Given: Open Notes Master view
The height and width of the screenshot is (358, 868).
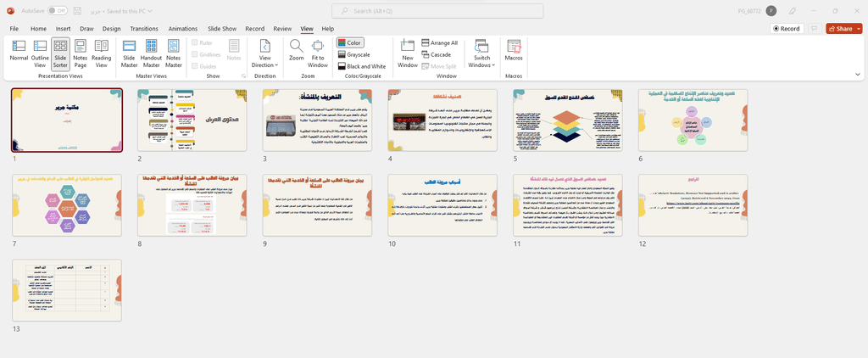Looking at the screenshot, I should click(x=174, y=53).
